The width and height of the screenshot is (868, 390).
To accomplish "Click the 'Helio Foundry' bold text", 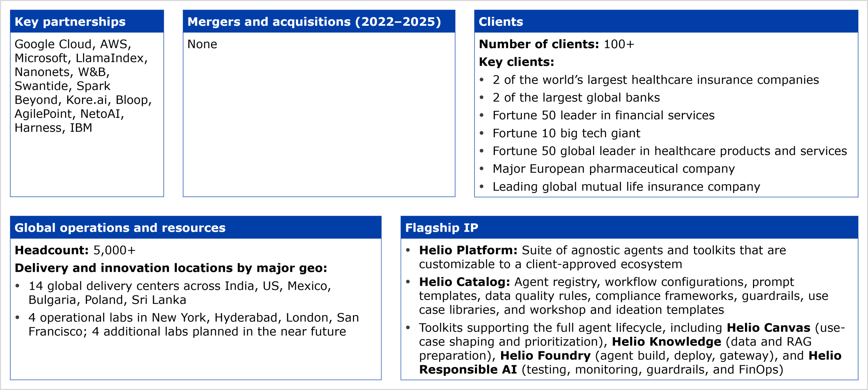I will (x=545, y=355).
